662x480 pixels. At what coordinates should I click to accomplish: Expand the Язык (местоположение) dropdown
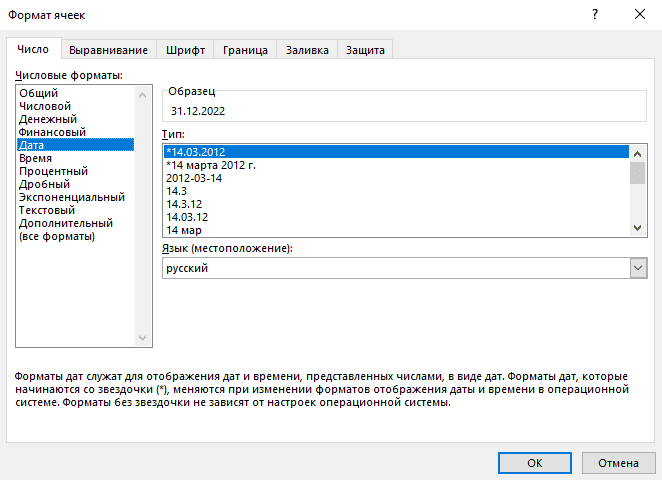pos(638,268)
